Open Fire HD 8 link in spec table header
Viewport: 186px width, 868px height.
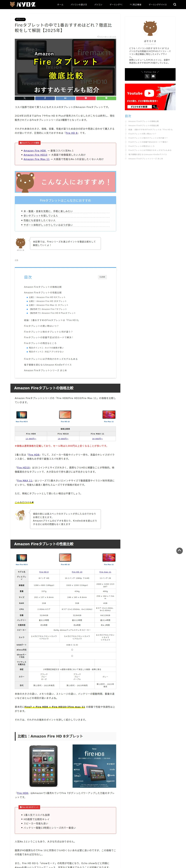pos(44,572)
